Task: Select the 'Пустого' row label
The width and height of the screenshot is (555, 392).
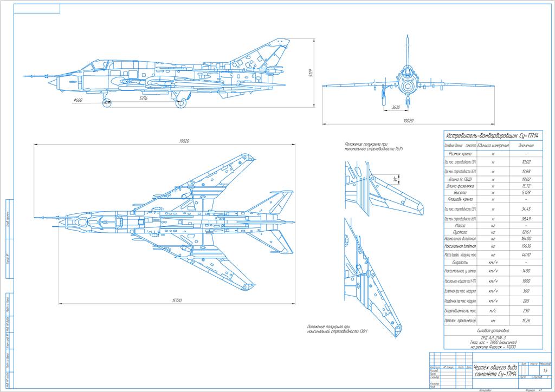Action: pyautogui.click(x=460, y=232)
